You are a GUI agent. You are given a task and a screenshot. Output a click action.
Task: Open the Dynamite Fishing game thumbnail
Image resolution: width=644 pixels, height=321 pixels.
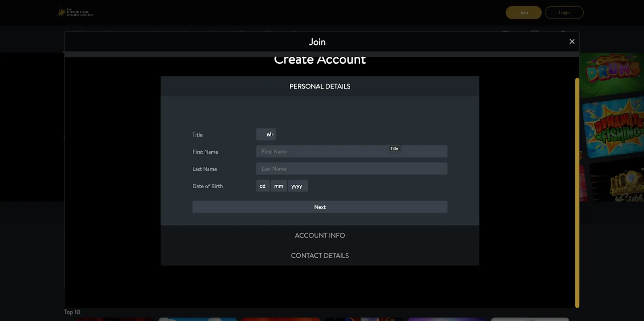click(x=613, y=128)
